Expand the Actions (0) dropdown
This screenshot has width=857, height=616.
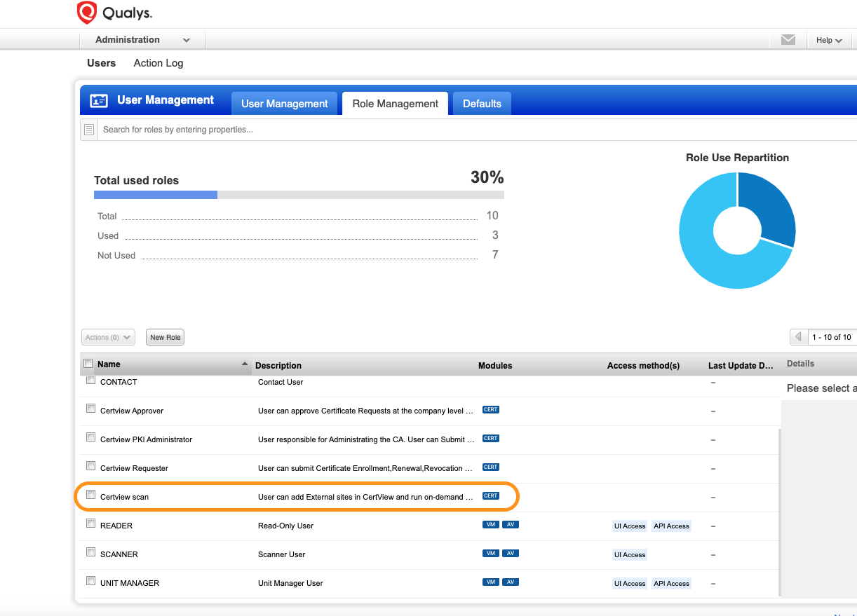108,337
